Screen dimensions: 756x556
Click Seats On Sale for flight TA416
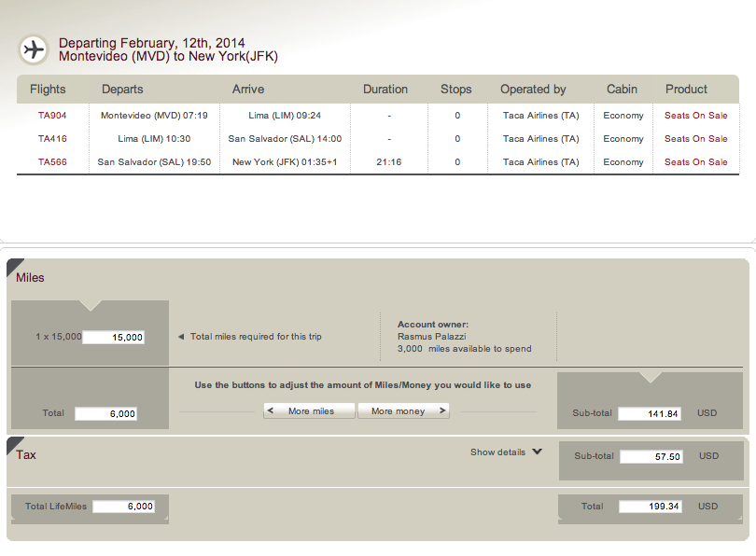pos(695,139)
